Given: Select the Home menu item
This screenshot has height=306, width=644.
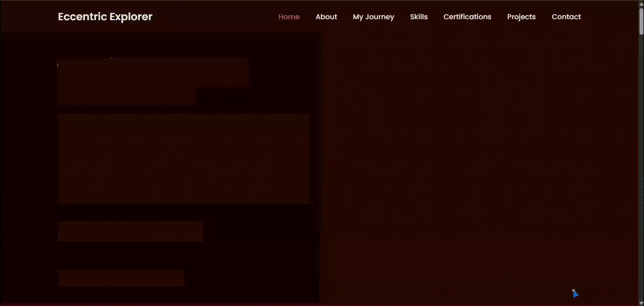Looking at the screenshot, I should (x=289, y=17).
